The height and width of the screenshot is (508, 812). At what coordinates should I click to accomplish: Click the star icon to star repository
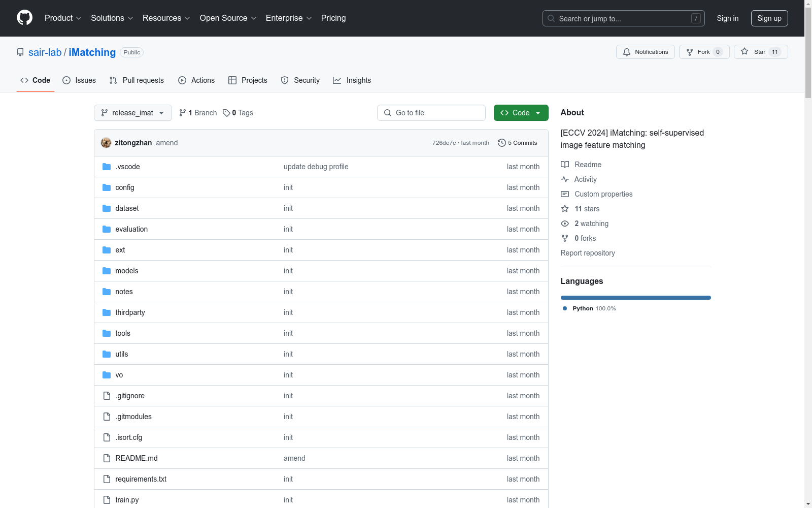coord(745,51)
